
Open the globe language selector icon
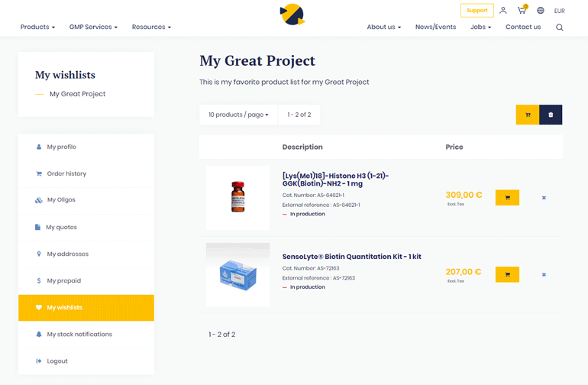click(541, 11)
